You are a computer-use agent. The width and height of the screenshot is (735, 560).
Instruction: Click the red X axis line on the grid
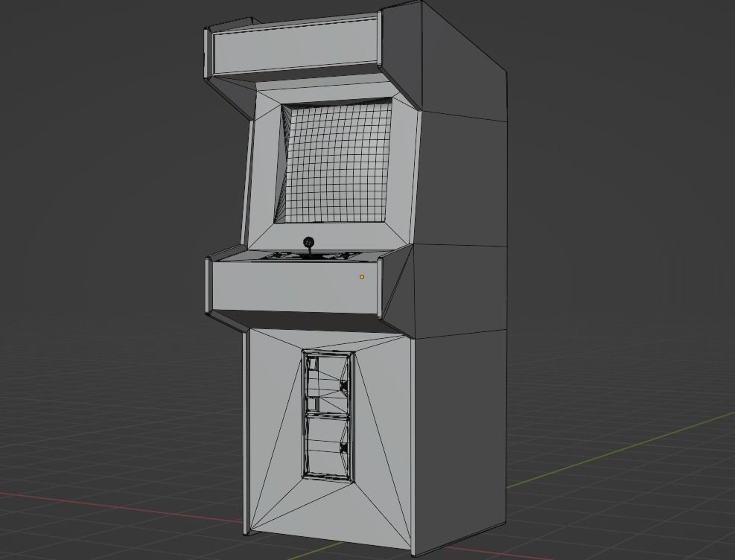[112, 507]
